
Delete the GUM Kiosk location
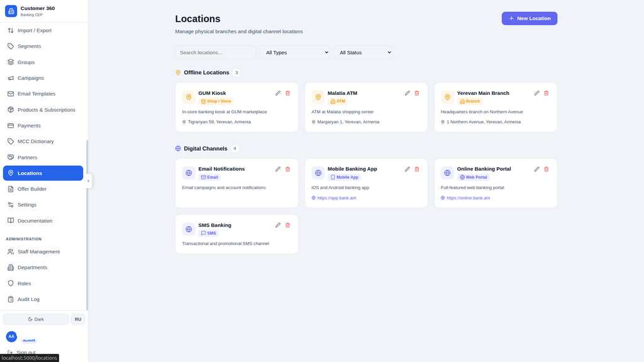pos(287,93)
